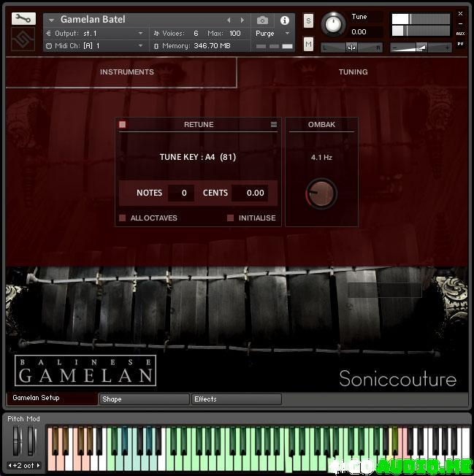The height and width of the screenshot is (476, 474).
Task: Open the Shape tab
Action: (x=145, y=399)
